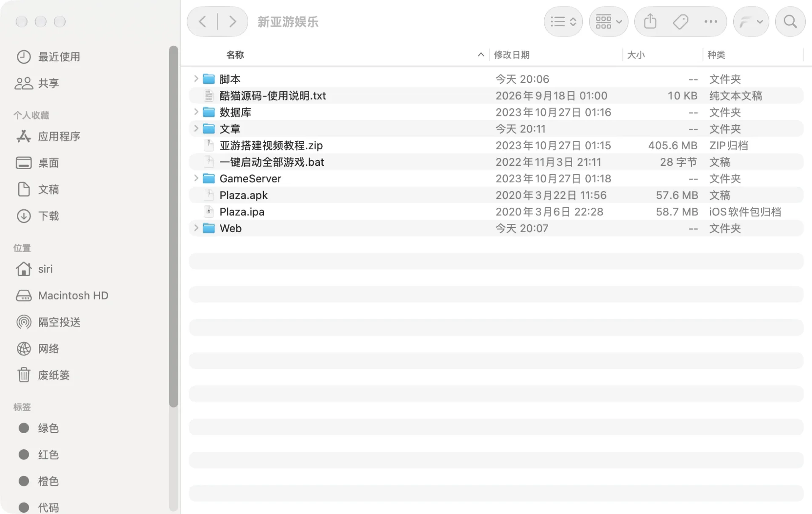Sort by 修改日期 column header
The width and height of the screenshot is (812, 514).
click(511, 55)
